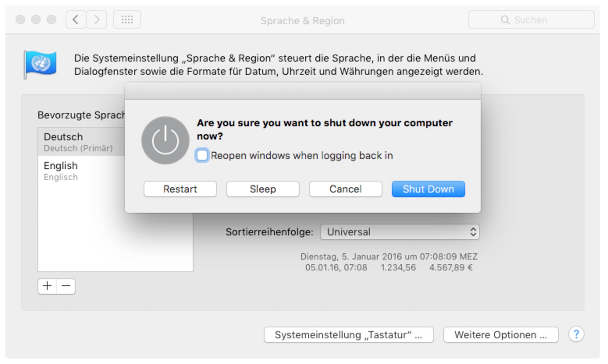Click the Restart button
Viewport: 608px width, 364px height.
[x=180, y=189]
